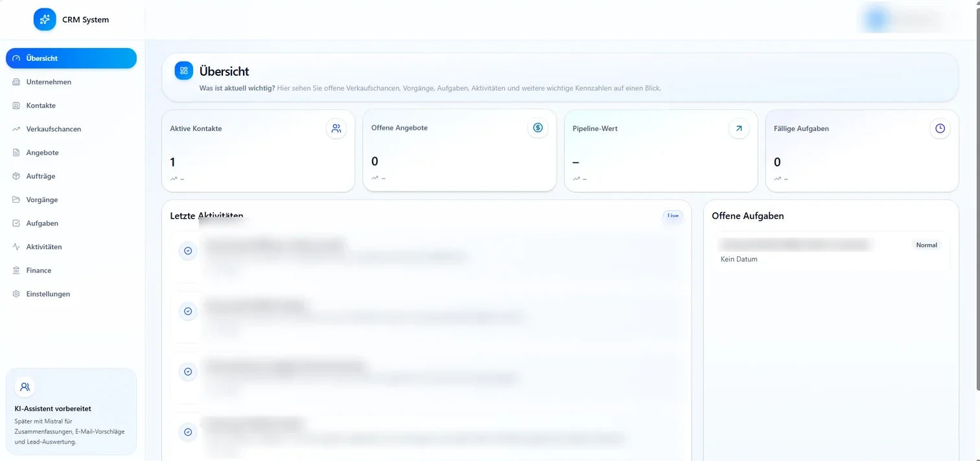
Task: Select Verkaufschancen in the sidebar
Action: [x=71, y=129]
